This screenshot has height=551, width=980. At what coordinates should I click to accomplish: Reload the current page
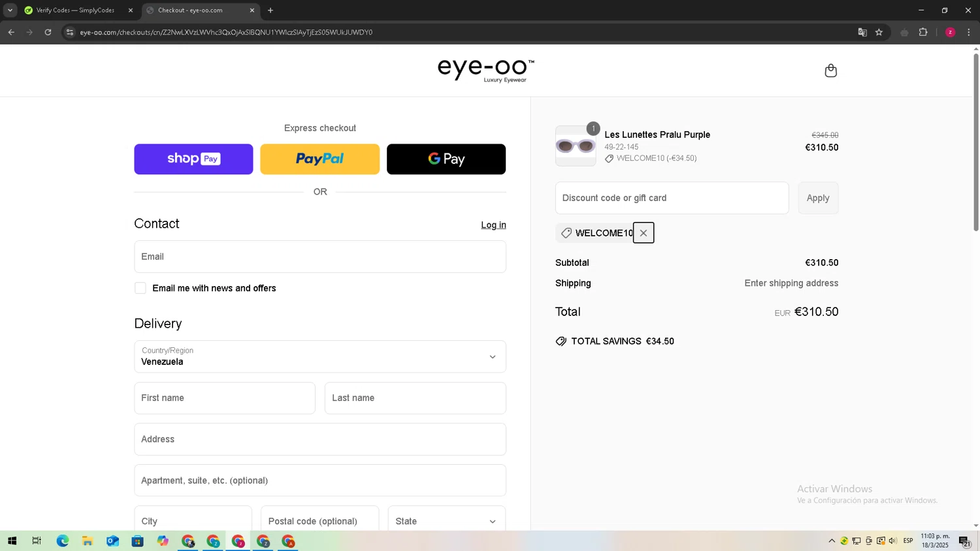(48, 32)
